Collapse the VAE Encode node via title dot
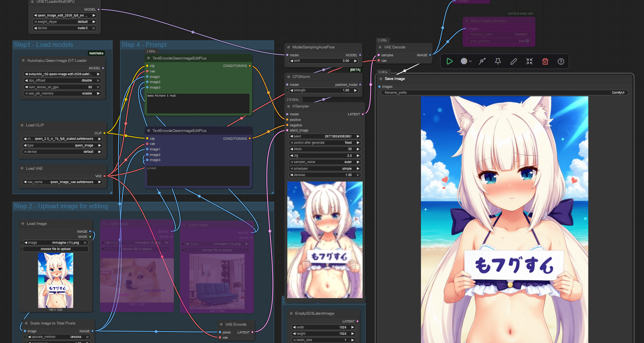Image resolution: width=644 pixels, height=343 pixels. click(x=221, y=324)
